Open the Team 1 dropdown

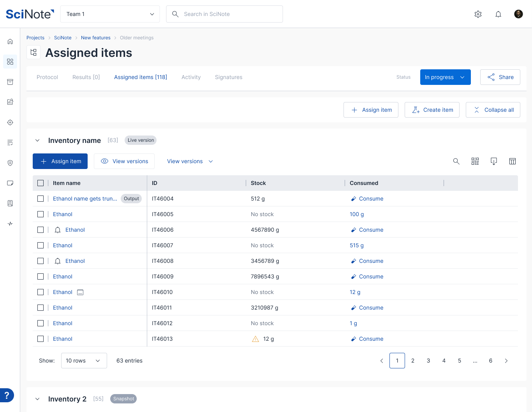110,14
